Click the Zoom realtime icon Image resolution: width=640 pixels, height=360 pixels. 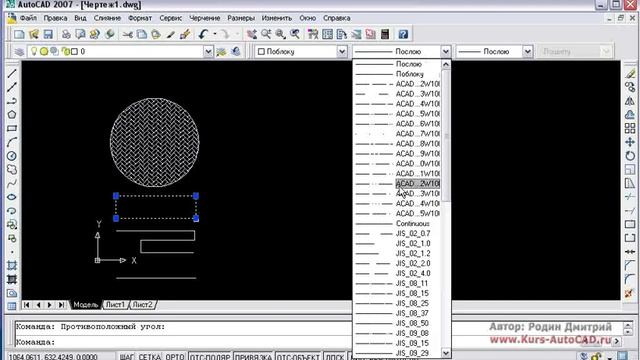[266, 34]
